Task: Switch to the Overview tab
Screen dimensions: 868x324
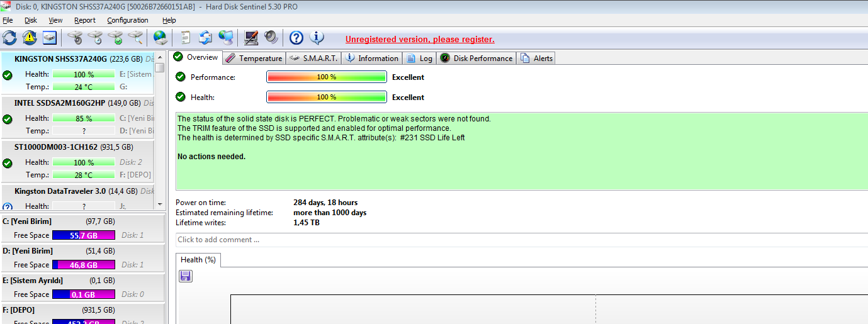Action: [196, 57]
